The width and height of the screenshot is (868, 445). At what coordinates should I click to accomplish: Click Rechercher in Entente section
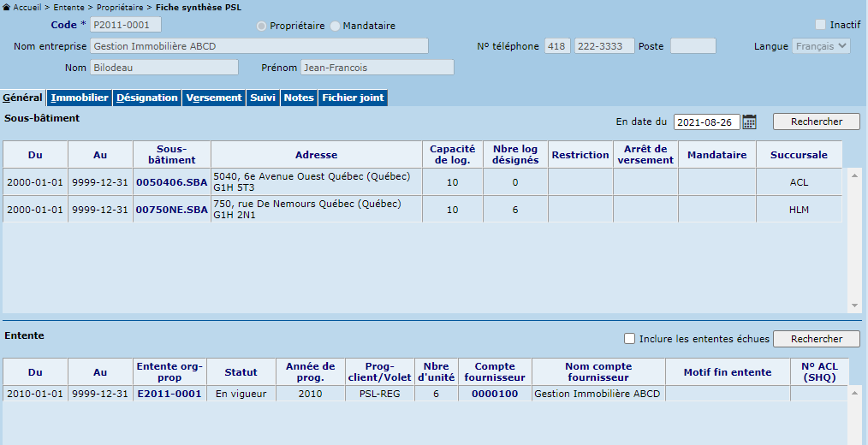click(x=816, y=339)
